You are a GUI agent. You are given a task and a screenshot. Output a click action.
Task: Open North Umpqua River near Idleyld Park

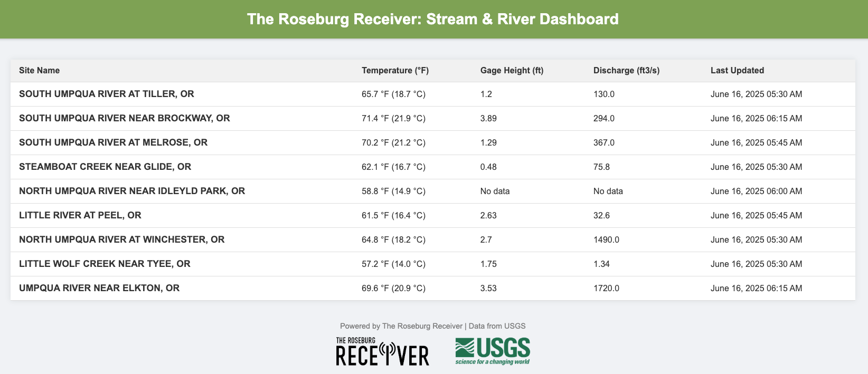(x=132, y=191)
